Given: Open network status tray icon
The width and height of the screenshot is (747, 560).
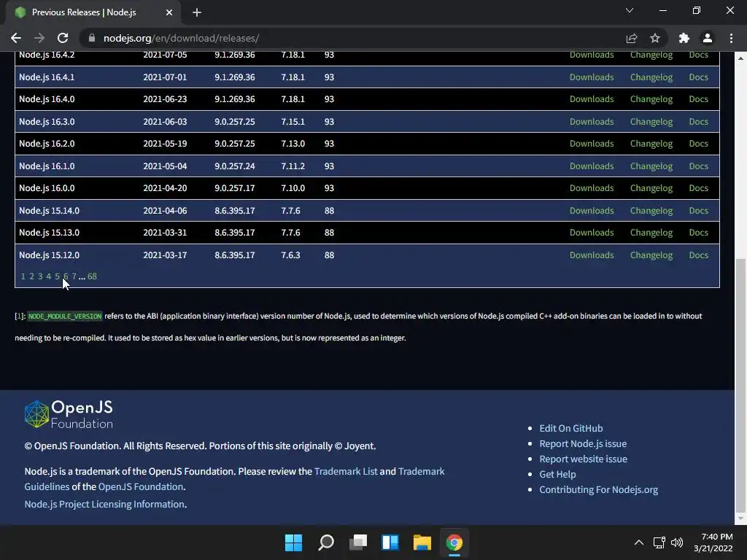Looking at the screenshot, I should pos(659,542).
